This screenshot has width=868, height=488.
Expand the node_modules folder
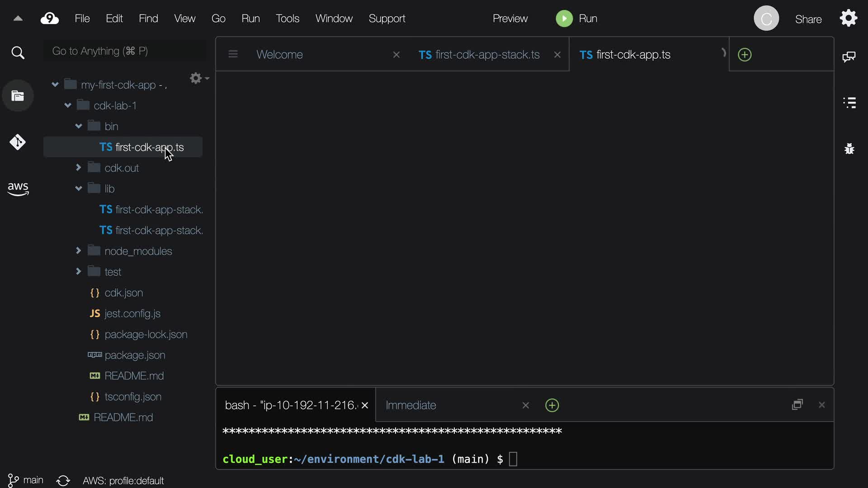pos(79,251)
